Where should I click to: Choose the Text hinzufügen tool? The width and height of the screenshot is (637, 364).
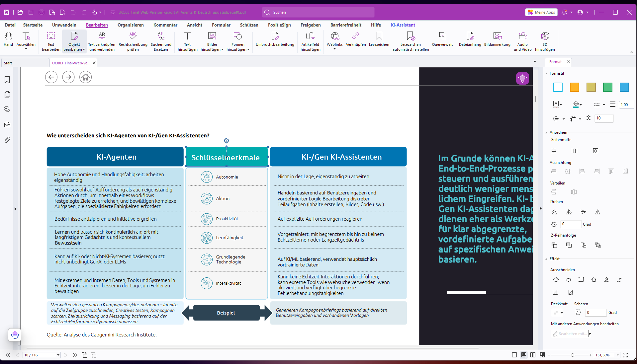tap(188, 41)
